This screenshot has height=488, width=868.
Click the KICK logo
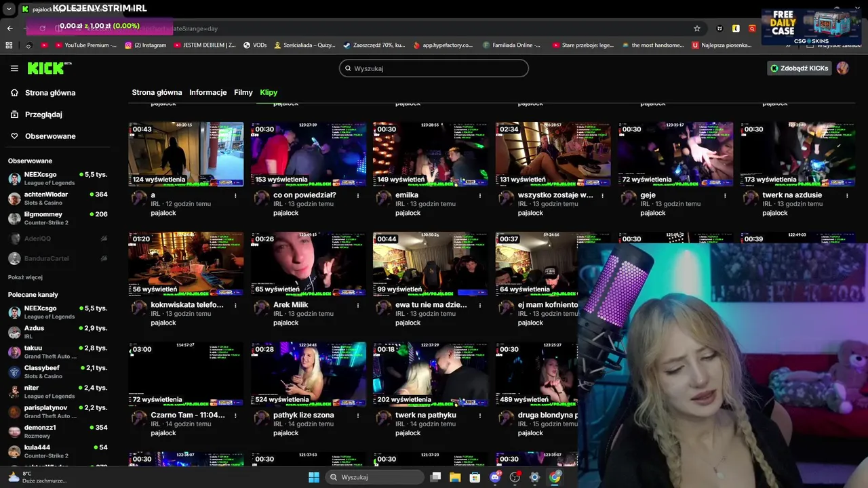click(x=49, y=68)
